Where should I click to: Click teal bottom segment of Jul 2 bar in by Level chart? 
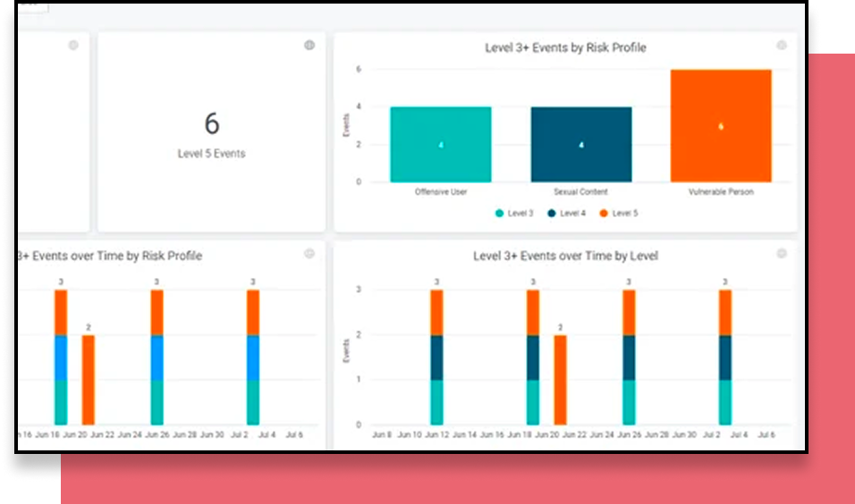[724, 402]
